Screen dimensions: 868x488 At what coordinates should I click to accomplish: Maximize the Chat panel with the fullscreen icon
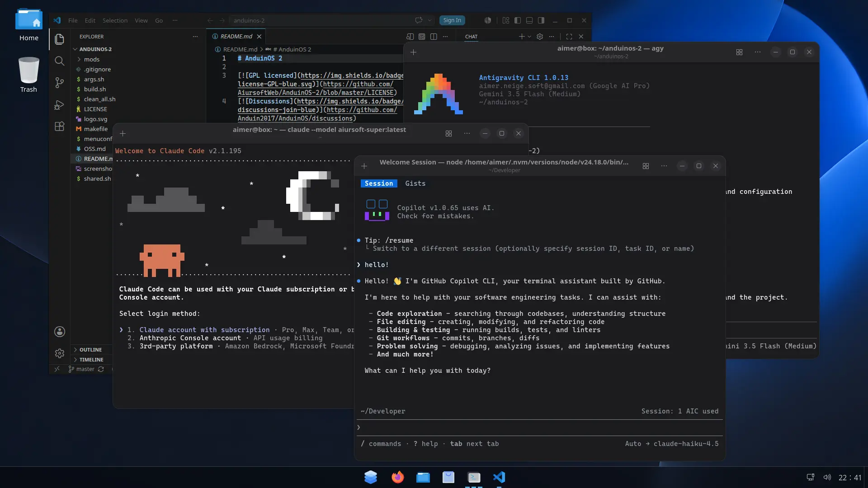569,37
